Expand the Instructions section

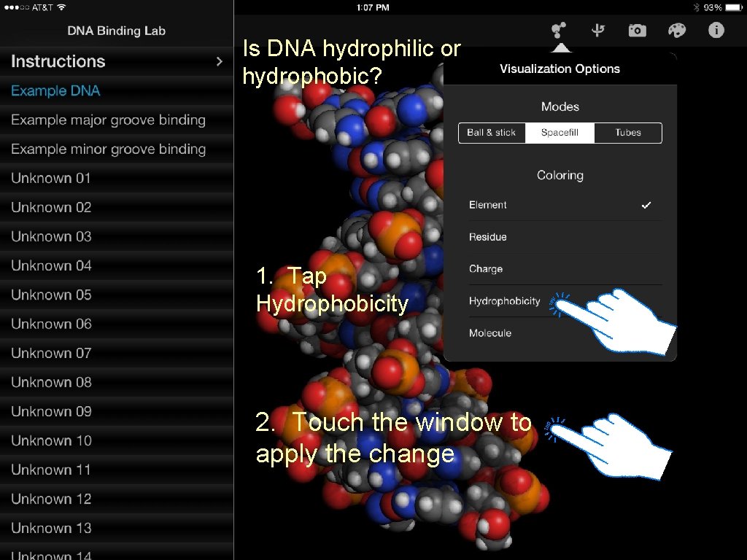pyautogui.click(x=117, y=61)
